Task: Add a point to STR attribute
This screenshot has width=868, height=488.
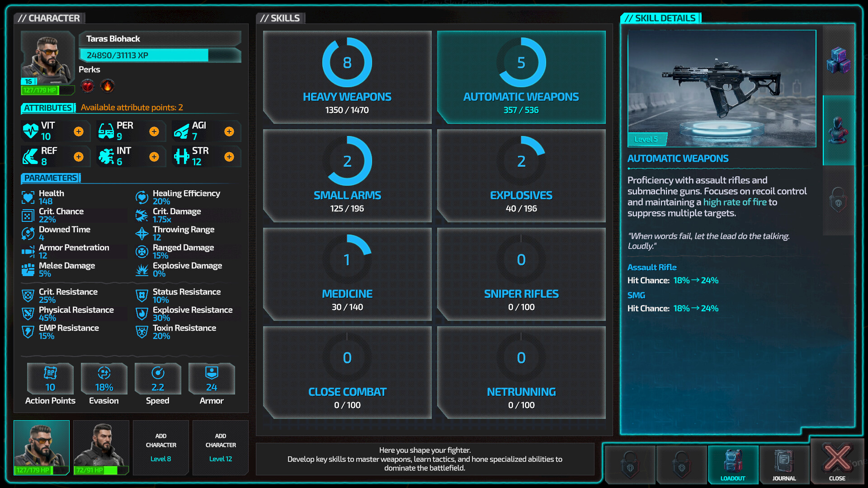Action: coord(229,157)
